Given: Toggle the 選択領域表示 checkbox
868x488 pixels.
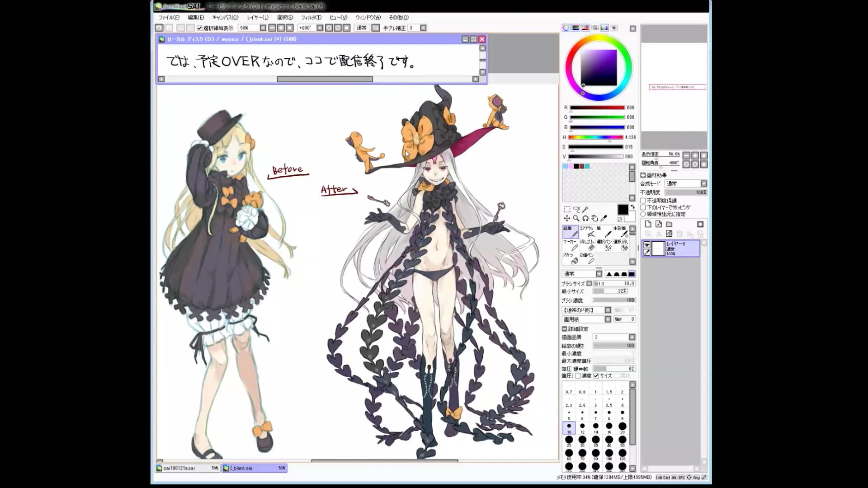Looking at the screenshot, I should [199, 28].
